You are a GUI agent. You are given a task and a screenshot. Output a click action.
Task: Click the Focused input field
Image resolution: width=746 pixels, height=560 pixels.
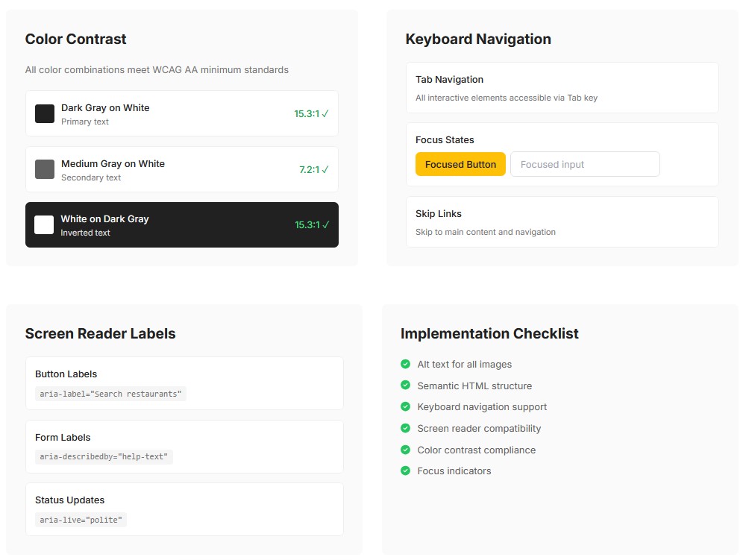pos(585,164)
